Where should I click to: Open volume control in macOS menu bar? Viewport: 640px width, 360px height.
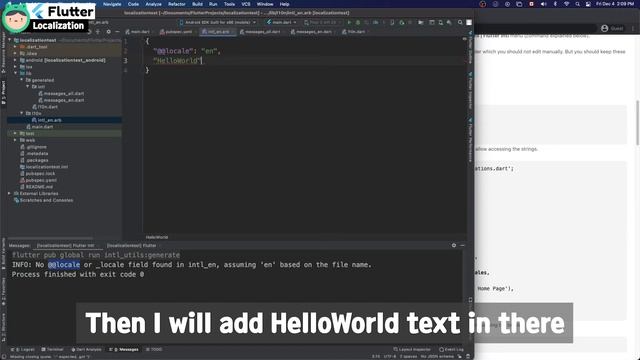543,4
